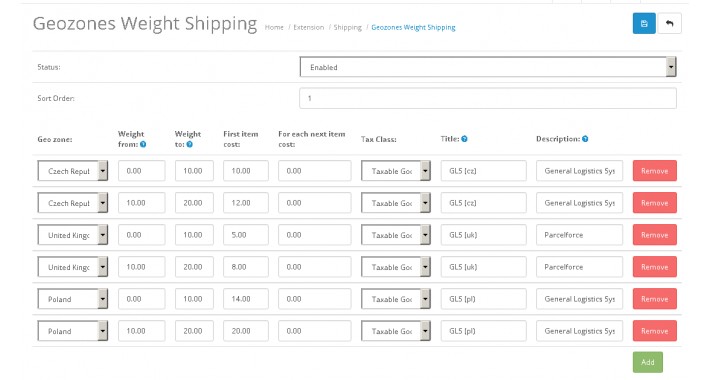Open Tax Class dropdown in first row
This screenshot has width=710, height=380.
pos(395,171)
